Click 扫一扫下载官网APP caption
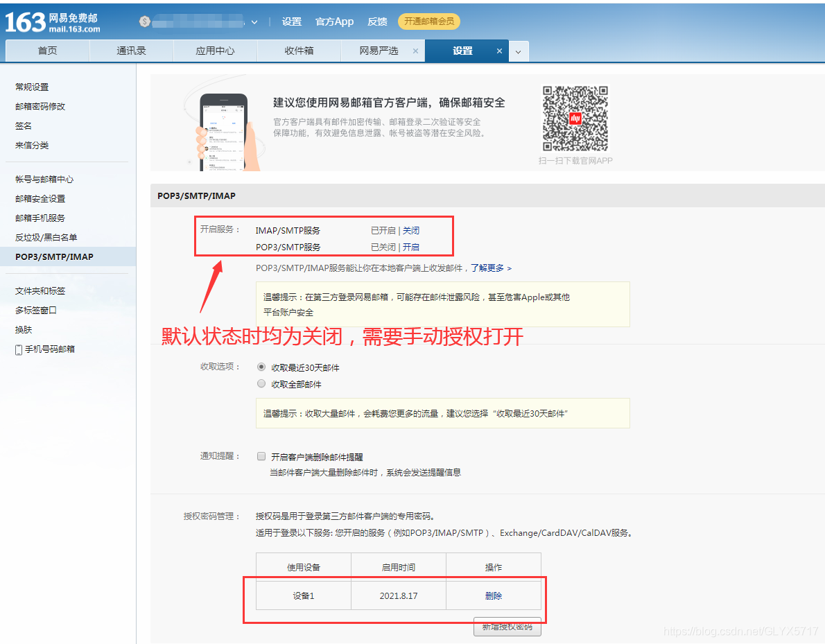The height and width of the screenshot is (644, 825). tap(575, 161)
